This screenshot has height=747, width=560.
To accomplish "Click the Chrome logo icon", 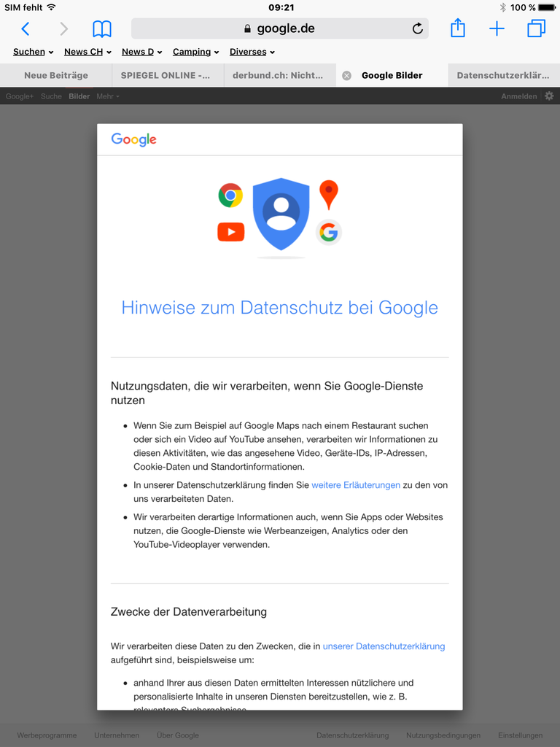I will click(230, 196).
